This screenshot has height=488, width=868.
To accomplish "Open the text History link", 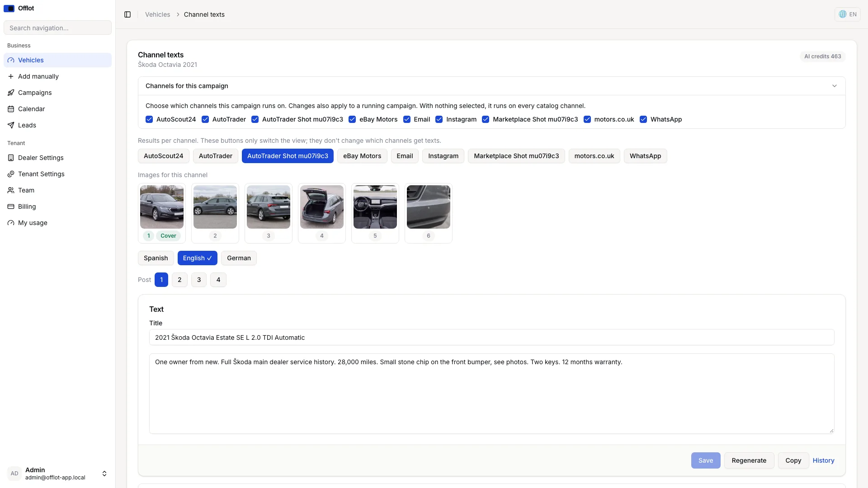I will pyautogui.click(x=824, y=460).
